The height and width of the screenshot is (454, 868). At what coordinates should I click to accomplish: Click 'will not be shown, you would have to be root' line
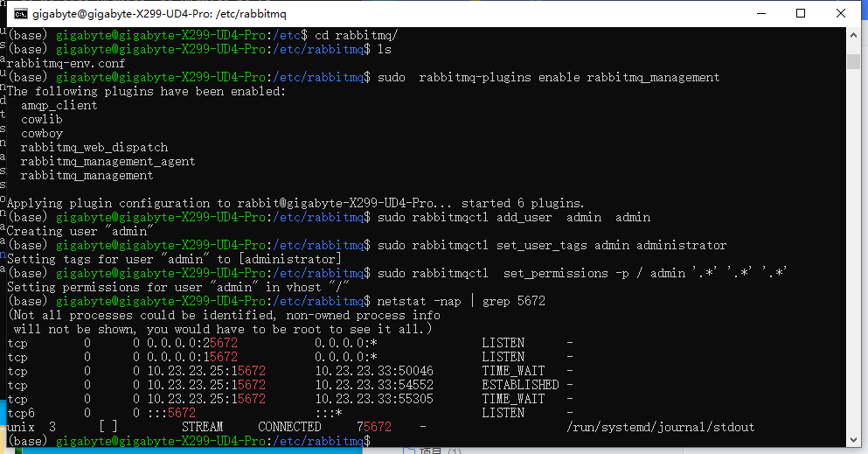[x=223, y=330]
